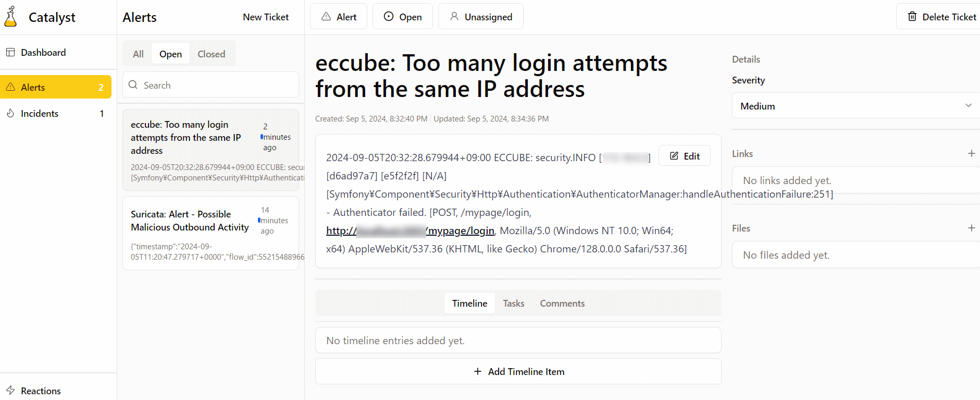Click the Catalyst flask logo icon
This screenshot has height=400, width=980.
[x=10, y=17]
